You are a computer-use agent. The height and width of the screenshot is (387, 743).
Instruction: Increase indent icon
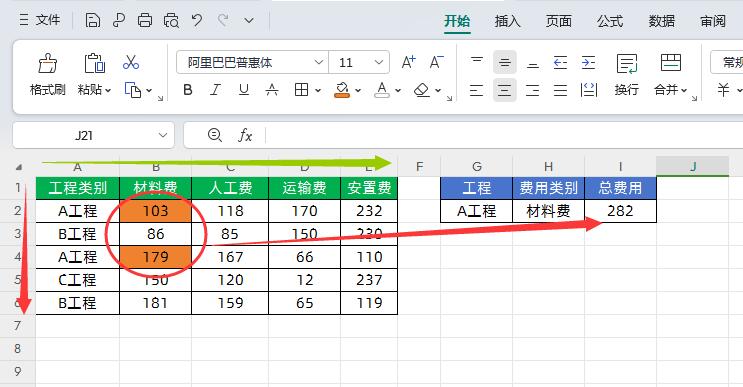click(589, 63)
